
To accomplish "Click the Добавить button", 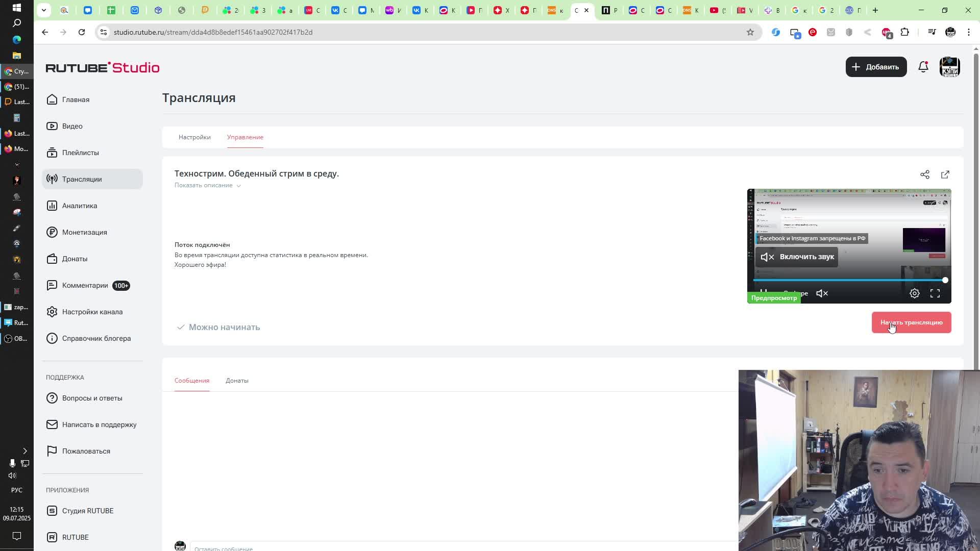I will [x=876, y=67].
